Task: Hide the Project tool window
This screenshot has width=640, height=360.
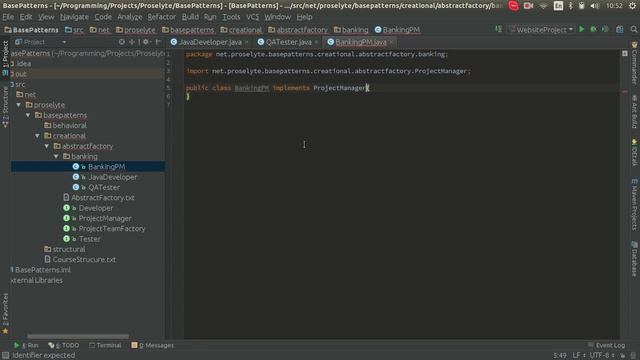Action: [158, 42]
